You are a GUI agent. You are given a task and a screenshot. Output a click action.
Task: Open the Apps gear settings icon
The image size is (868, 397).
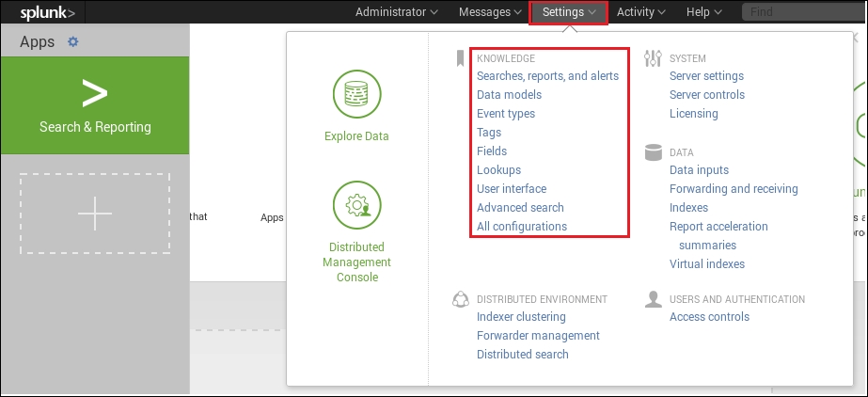(73, 41)
